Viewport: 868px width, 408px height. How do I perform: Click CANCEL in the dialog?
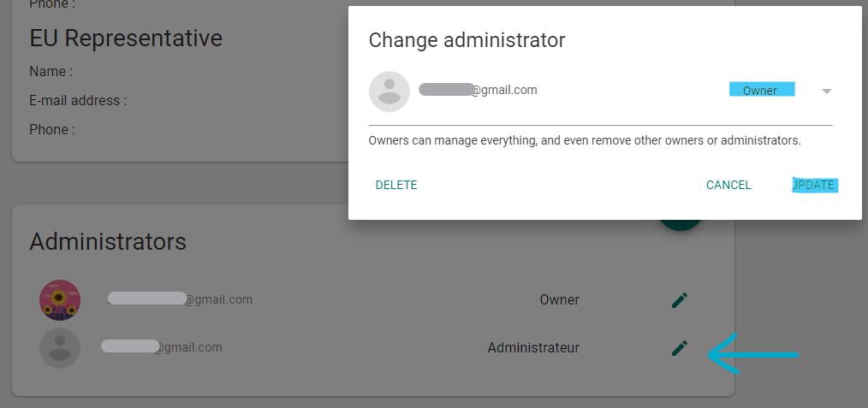[728, 186]
